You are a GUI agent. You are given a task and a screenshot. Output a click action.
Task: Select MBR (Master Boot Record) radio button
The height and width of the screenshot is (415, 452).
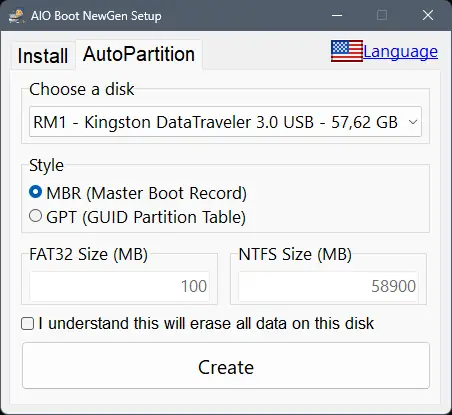[x=35, y=192]
